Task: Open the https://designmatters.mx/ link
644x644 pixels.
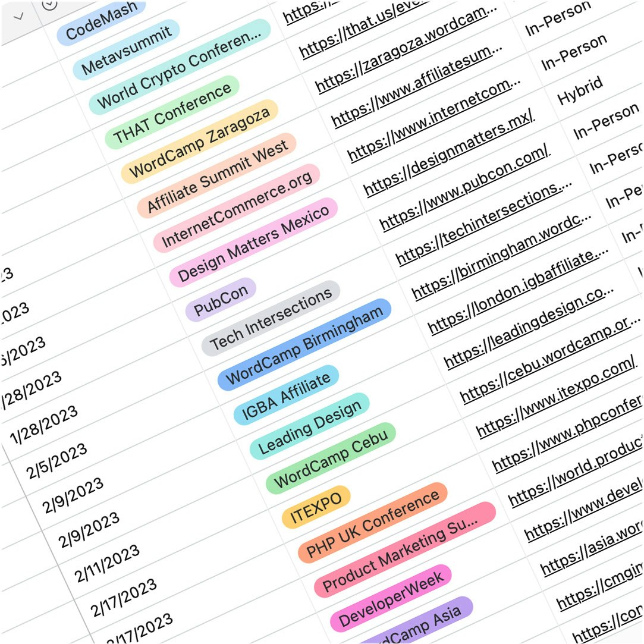Action: click(x=450, y=153)
